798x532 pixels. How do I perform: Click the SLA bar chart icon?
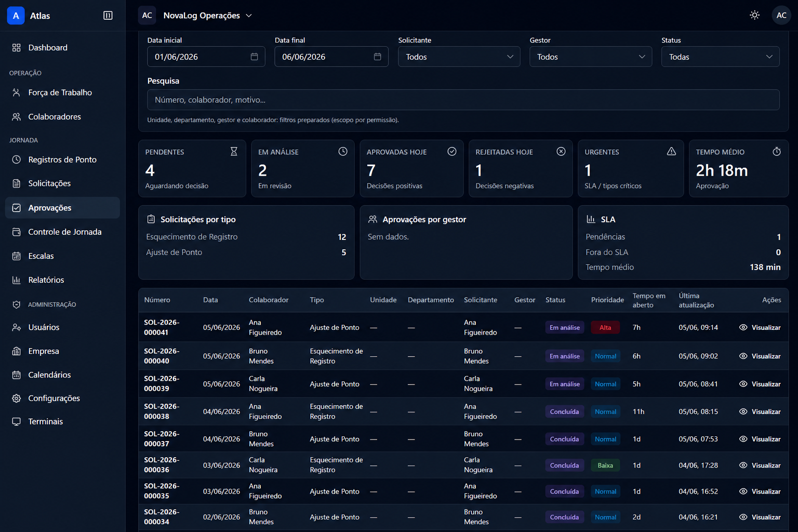tap(591, 219)
